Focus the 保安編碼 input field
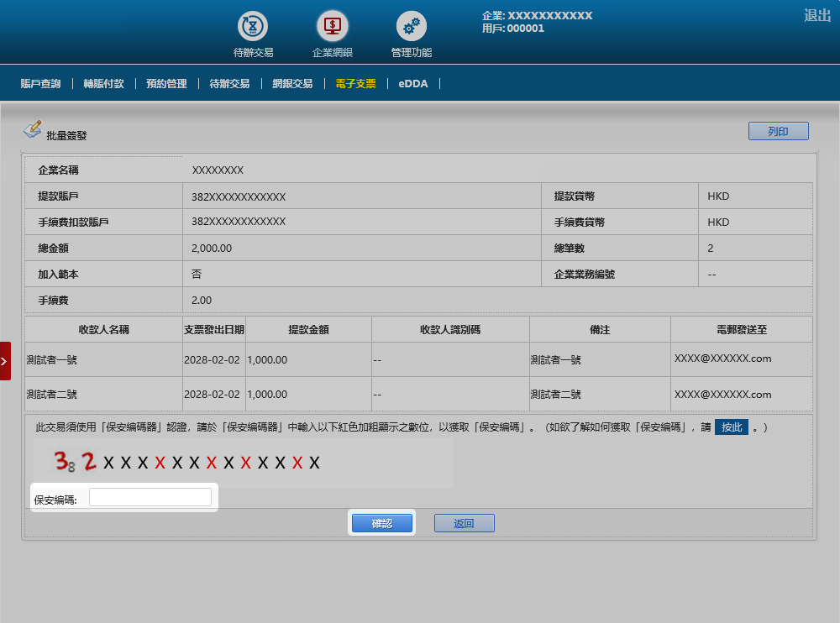840x623 pixels. click(x=150, y=498)
